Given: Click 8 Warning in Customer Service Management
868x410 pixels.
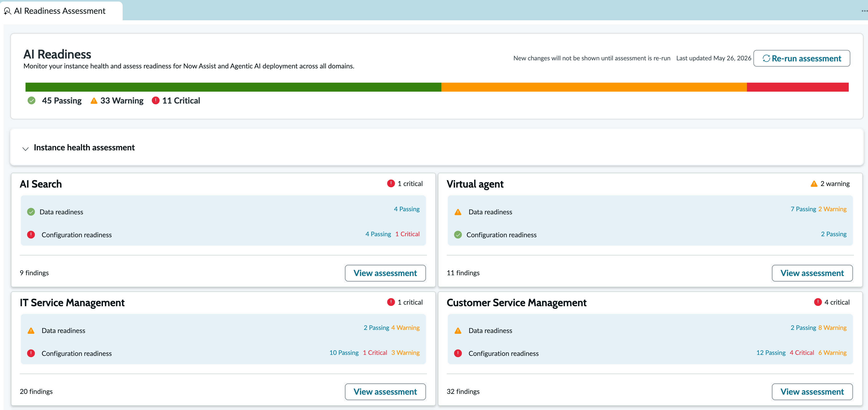Looking at the screenshot, I should [x=832, y=328].
